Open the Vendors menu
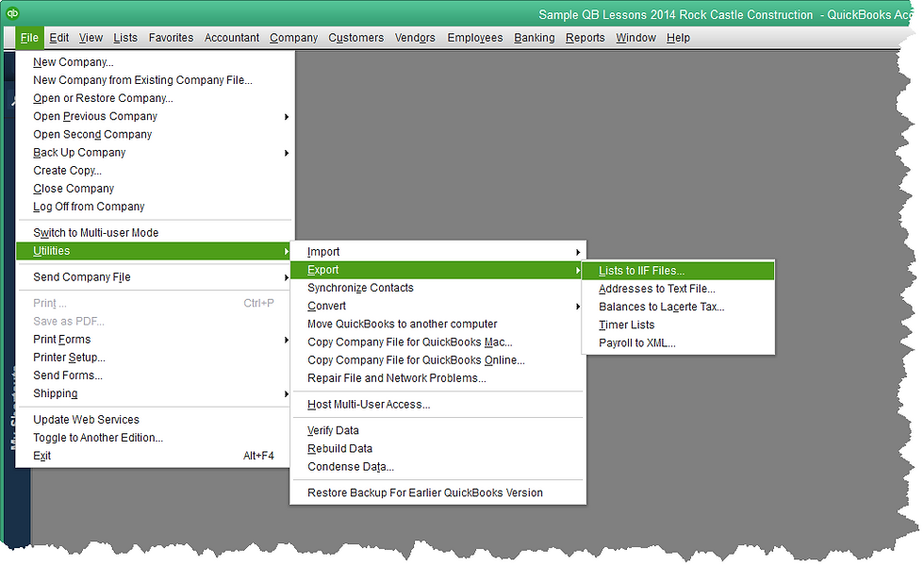924x567 pixels. (415, 38)
